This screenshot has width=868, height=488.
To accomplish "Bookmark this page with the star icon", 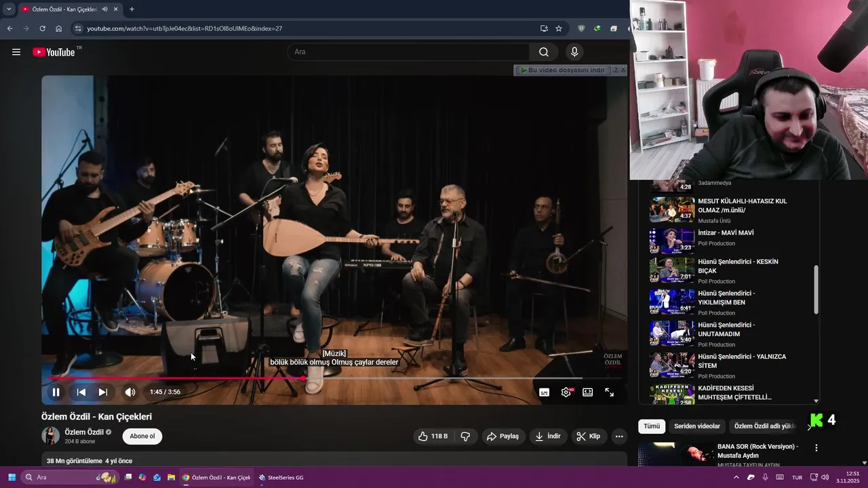I will pyautogui.click(x=559, y=28).
